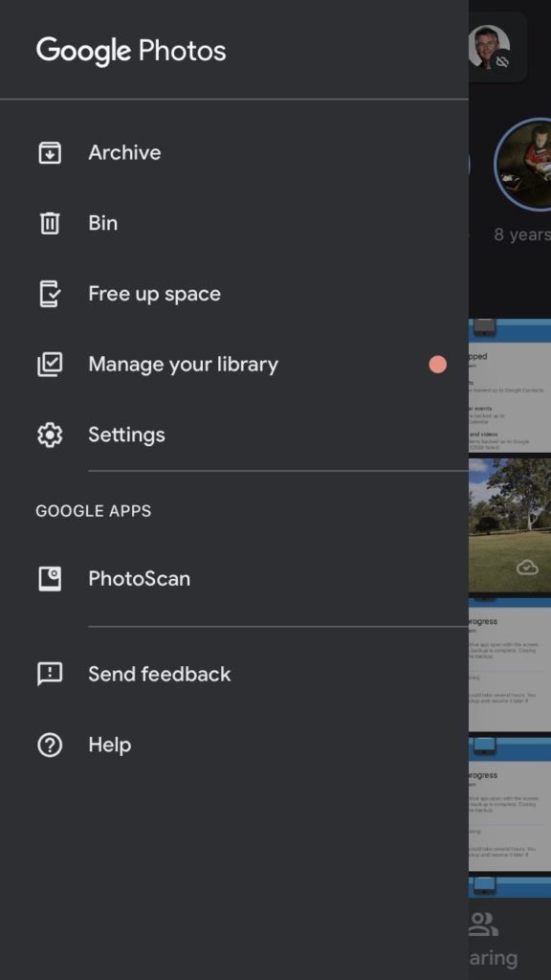Open the Bin menu entry
551x980 pixels.
(x=234, y=223)
